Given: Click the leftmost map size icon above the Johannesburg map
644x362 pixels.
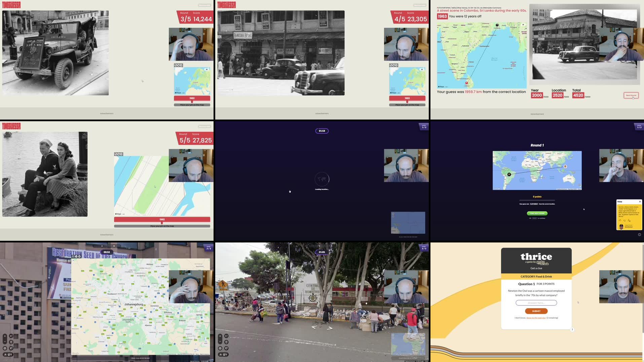Looking at the screenshot, I should click(74, 257).
